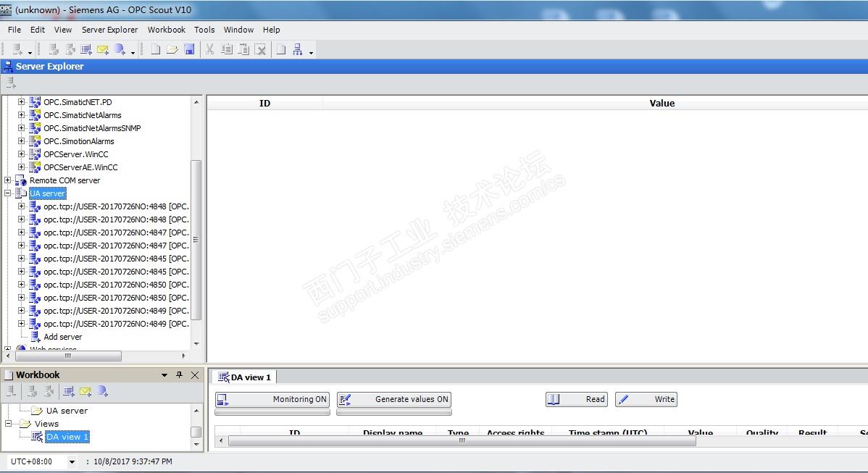
Task: Click the add DA view list-plus toolbar icon
Action: click(x=85, y=50)
